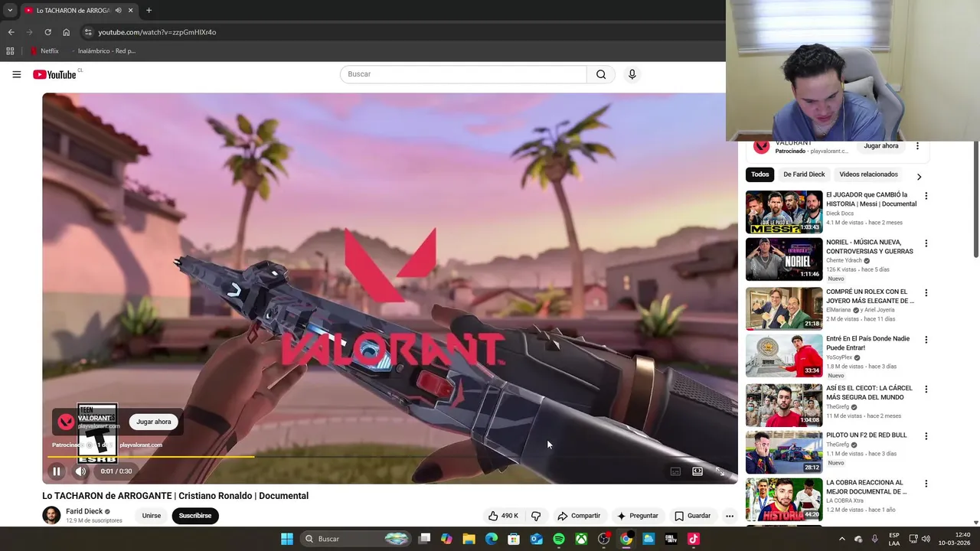Open options for the ROLEX video
This screenshot has height=551, width=980.
coord(926,293)
